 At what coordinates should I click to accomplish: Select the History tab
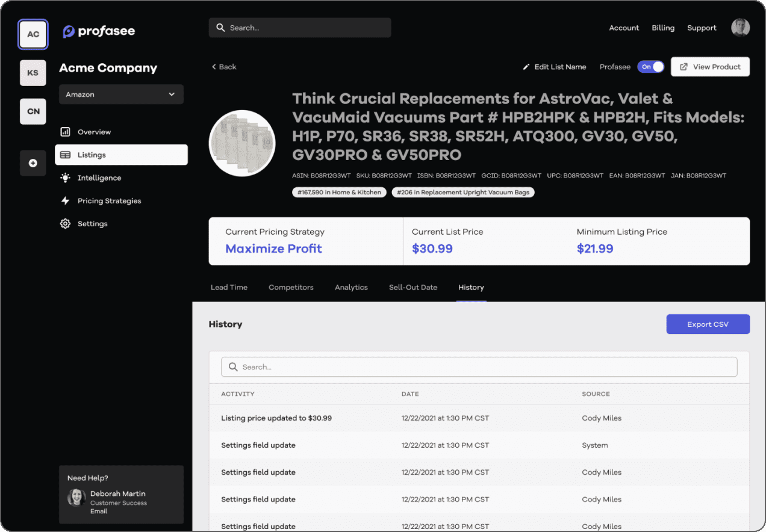pos(471,287)
